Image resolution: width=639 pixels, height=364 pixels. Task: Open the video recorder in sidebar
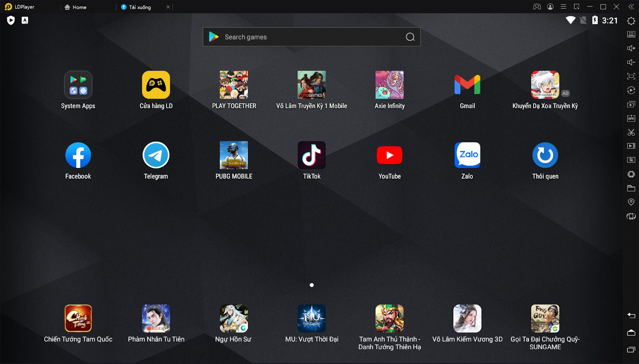(631, 146)
